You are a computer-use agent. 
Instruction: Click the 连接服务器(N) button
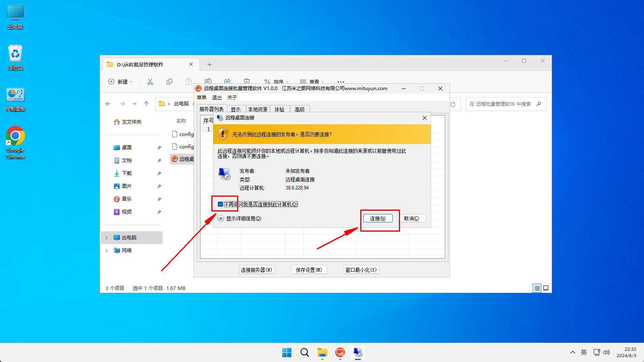[257, 270]
